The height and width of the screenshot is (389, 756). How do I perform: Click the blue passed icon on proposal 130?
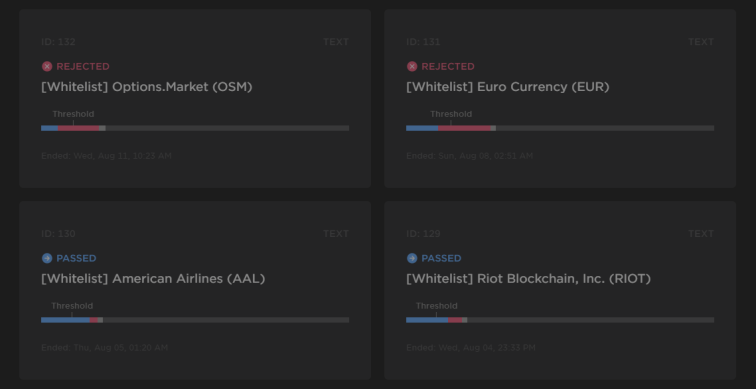[47, 258]
